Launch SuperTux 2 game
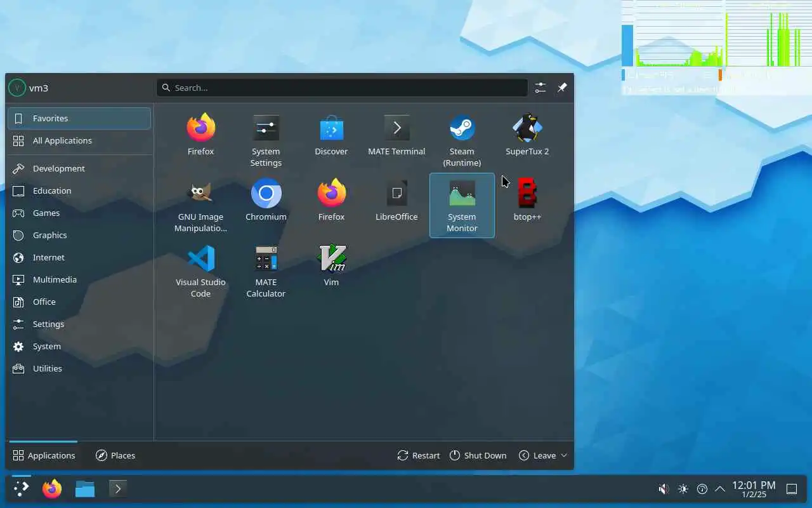 527,135
